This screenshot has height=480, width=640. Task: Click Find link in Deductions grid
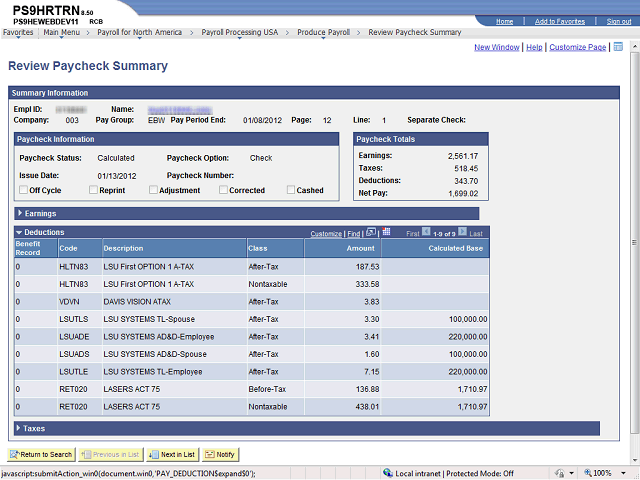pyautogui.click(x=354, y=233)
